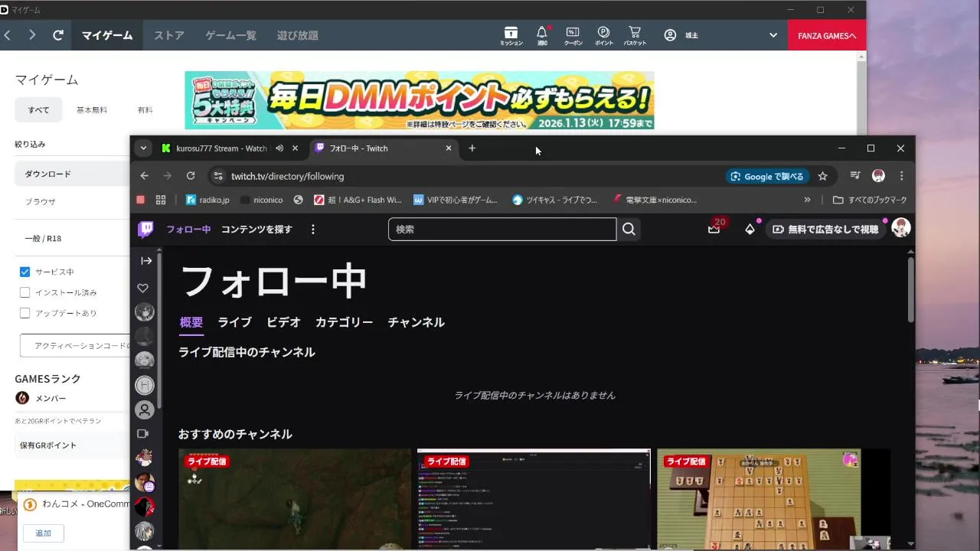
Task: Open the '電撃文庫×niconico' bookmark
Action: pos(655,200)
